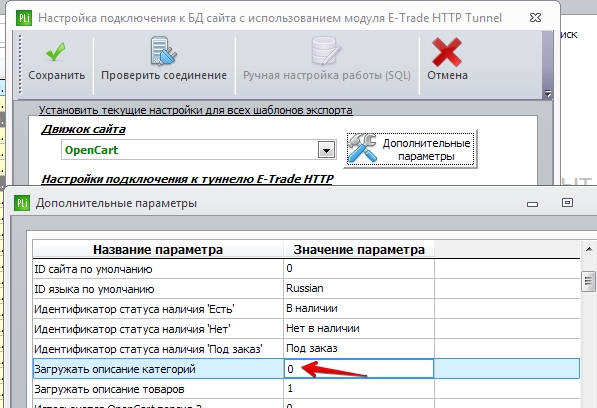Viewport: 597px width, 408px height.
Task: Click the Под заказ value cell
Action: (x=359, y=349)
